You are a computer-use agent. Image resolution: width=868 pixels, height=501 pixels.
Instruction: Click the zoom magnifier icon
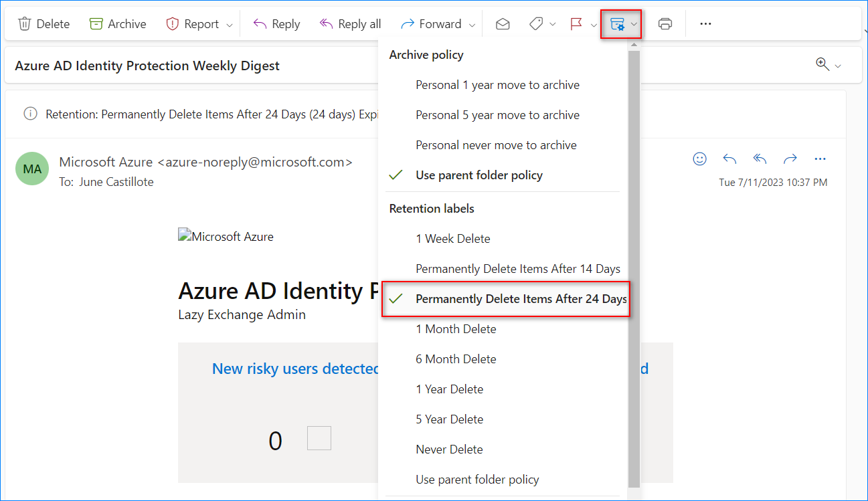[x=822, y=64]
